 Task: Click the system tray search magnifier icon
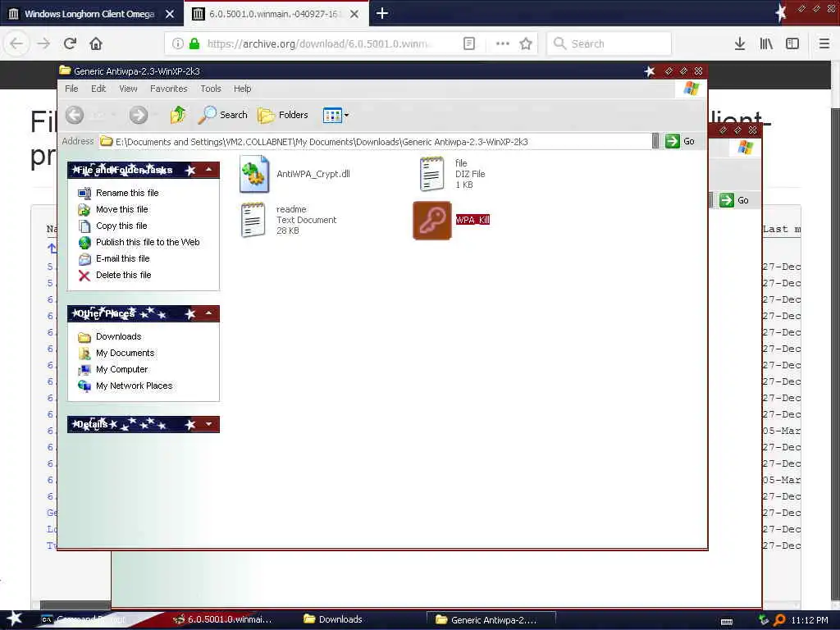[780, 620]
